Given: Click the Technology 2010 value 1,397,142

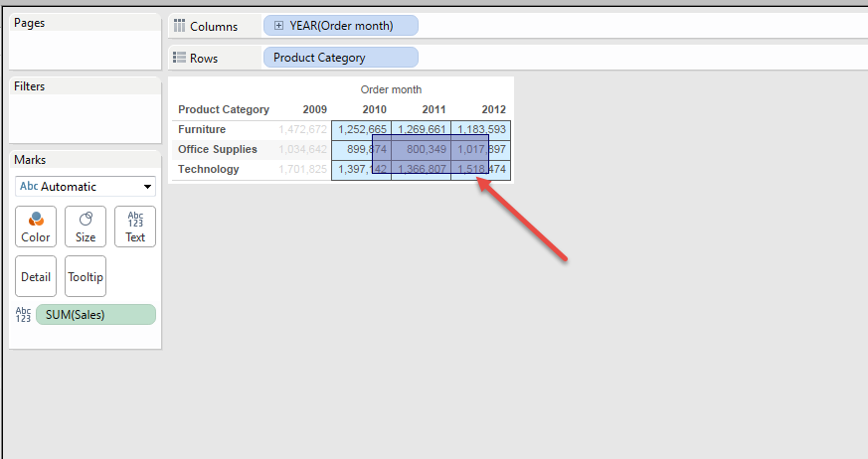Looking at the screenshot, I should point(362,169).
